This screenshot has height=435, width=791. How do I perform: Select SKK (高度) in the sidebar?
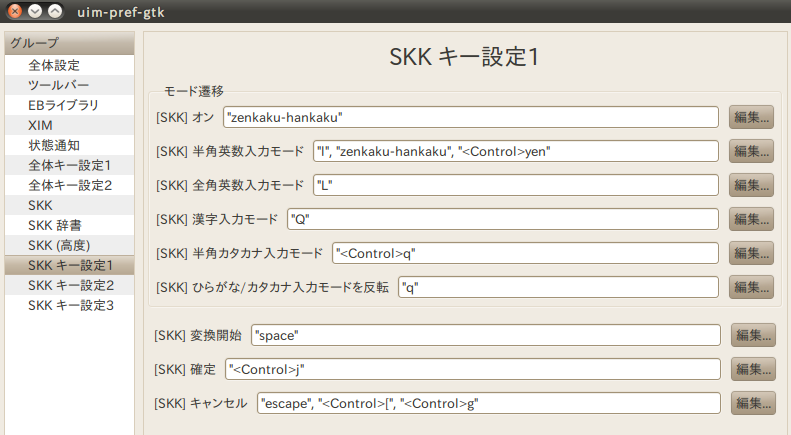60,245
